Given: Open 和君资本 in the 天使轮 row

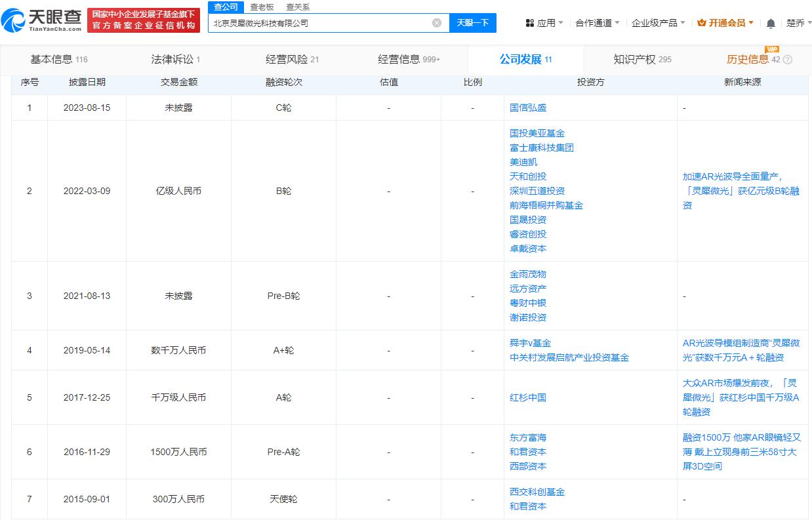Looking at the screenshot, I should coord(528,506).
